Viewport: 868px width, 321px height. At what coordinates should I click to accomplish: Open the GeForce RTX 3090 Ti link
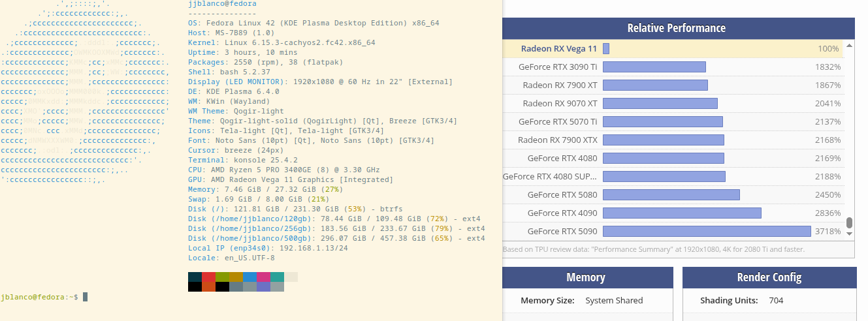558,67
